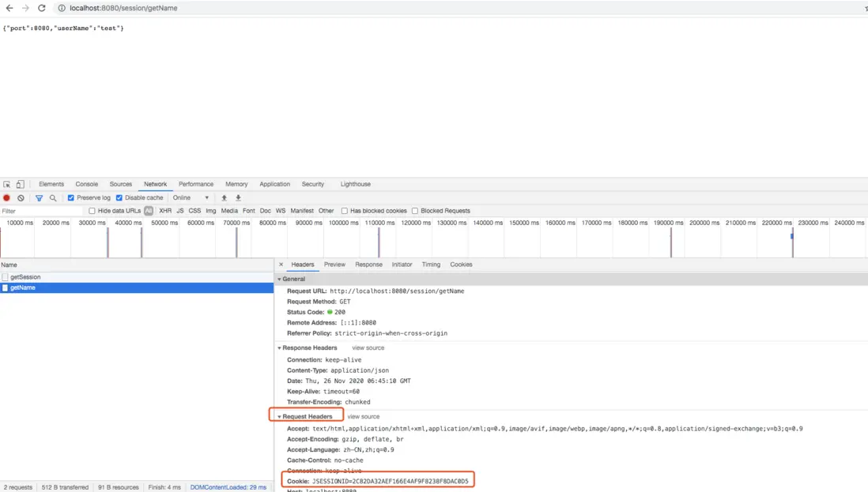Switch to the Timing detail tab
Image resolution: width=868 pixels, height=492 pixels.
tap(431, 265)
